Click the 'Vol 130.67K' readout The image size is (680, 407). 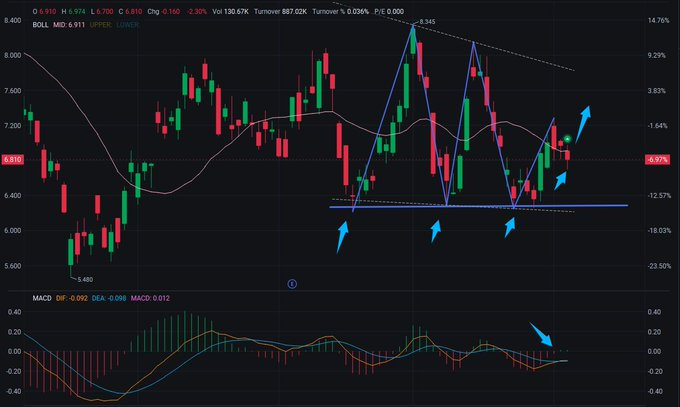230,11
